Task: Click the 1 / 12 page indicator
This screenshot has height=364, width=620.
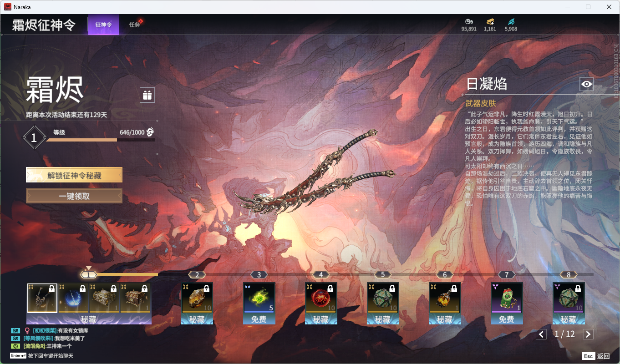Action: (564, 334)
